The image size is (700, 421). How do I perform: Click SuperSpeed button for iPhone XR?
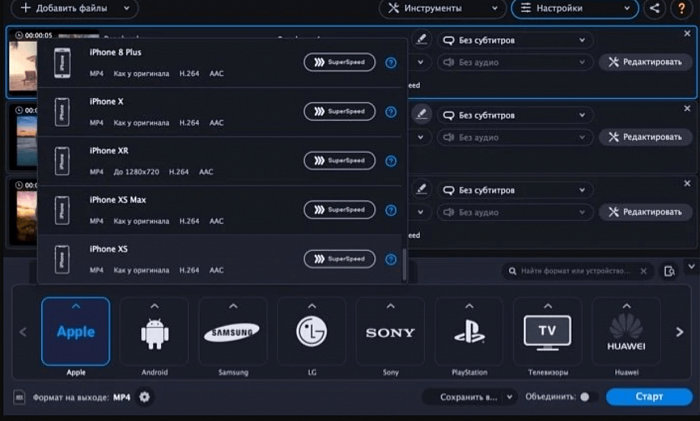pos(339,160)
